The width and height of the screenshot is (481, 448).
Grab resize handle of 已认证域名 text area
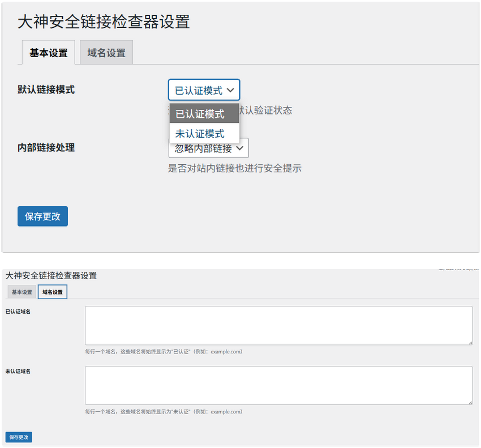470,342
